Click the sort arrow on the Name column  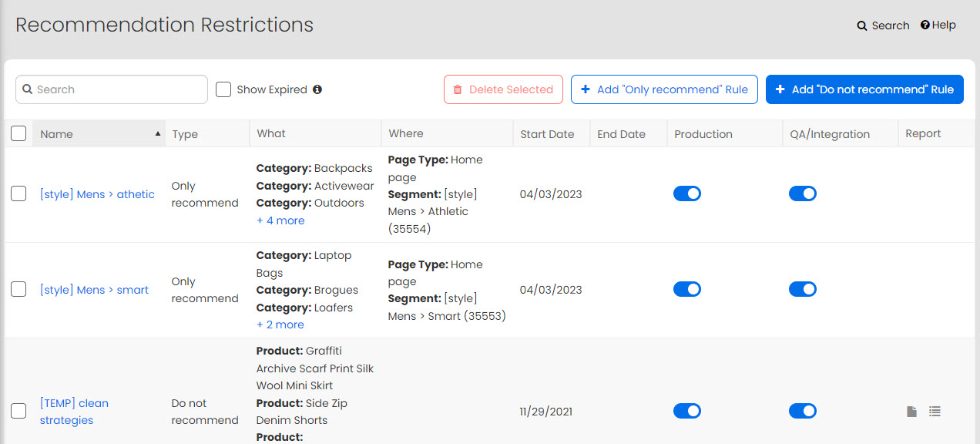159,133
